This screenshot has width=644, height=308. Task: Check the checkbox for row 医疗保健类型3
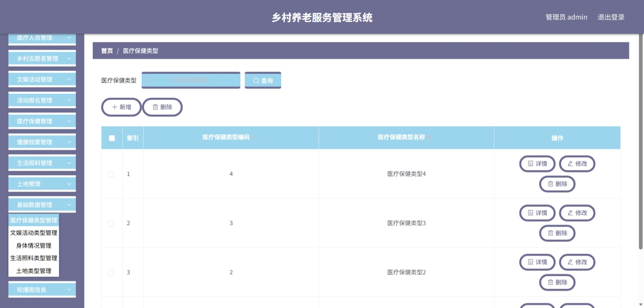(111, 223)
